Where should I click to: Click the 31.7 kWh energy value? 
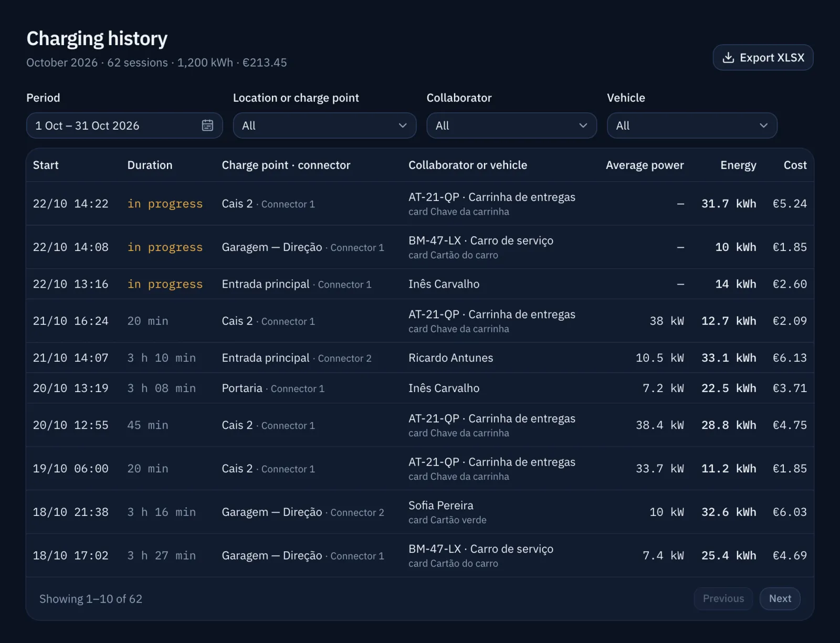[729, 204]
